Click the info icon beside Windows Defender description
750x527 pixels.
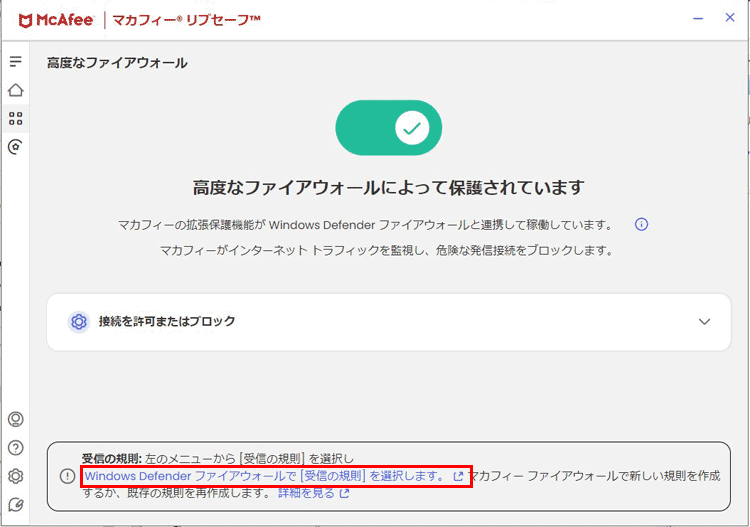coord(641,224)
